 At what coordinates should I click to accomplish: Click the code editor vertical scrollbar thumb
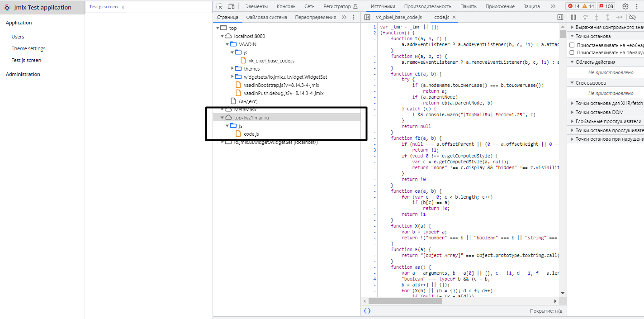tap(563, 34)
